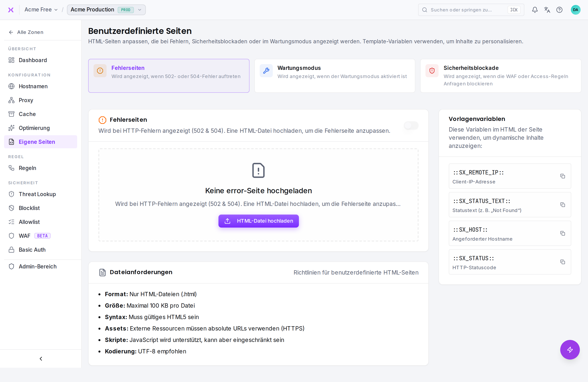The height and width of the screenshot is (382, 588).
Task: Open the help question mark icon
Action: (559, 10)
